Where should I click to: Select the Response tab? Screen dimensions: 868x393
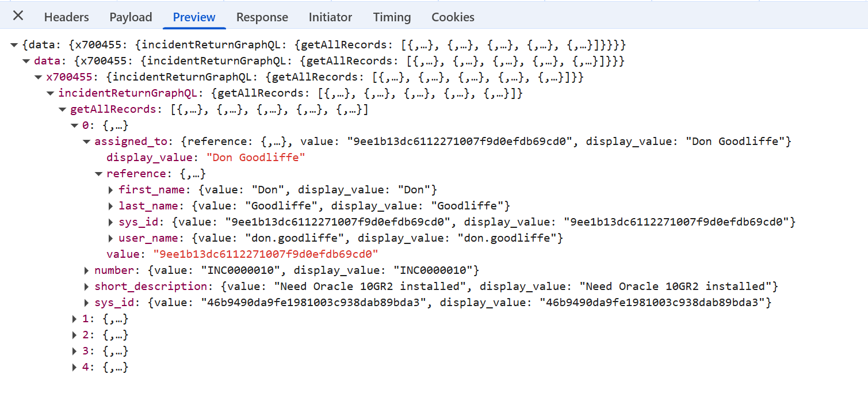tap(262, 17)
